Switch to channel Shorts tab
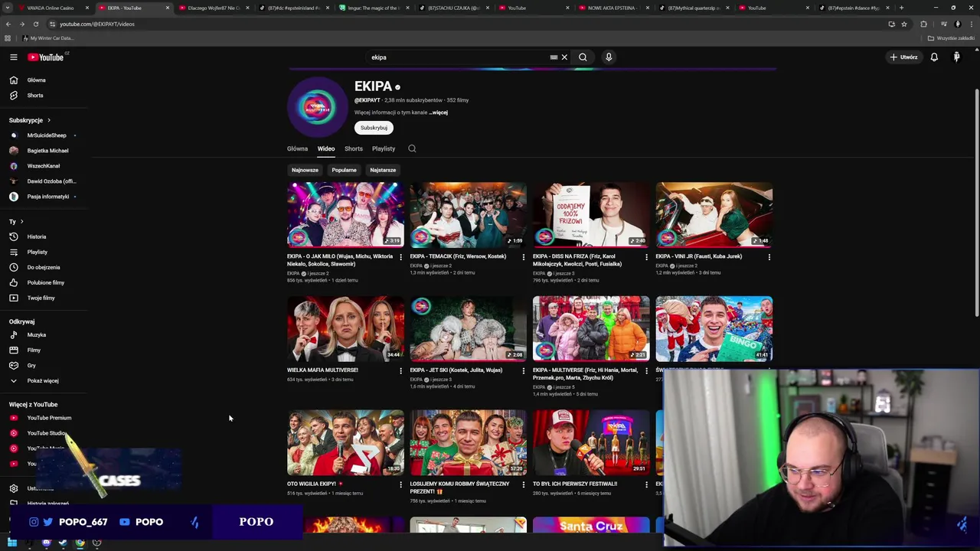The height and width of the screenshot is (551, 980). coord(354,148)
